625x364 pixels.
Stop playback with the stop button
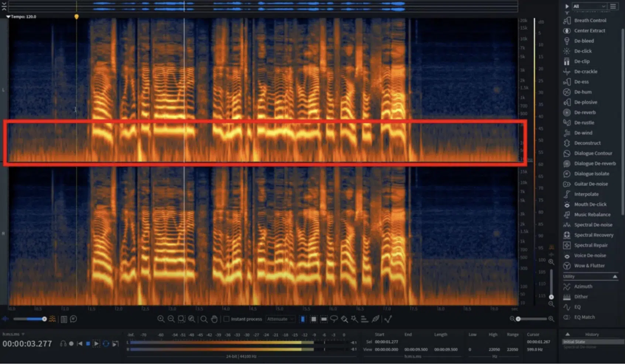[x=88, y=344]
